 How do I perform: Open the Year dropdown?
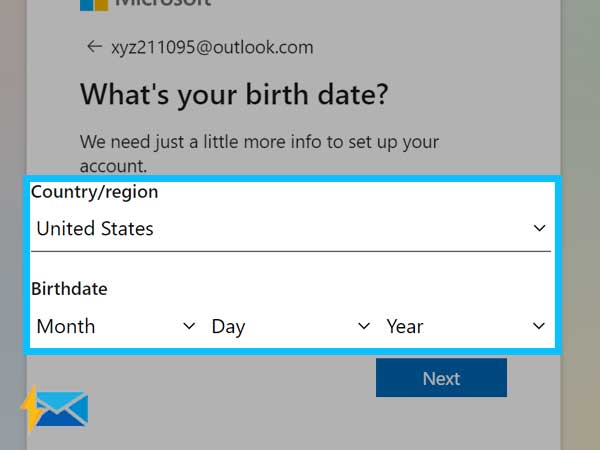point(466,326)
